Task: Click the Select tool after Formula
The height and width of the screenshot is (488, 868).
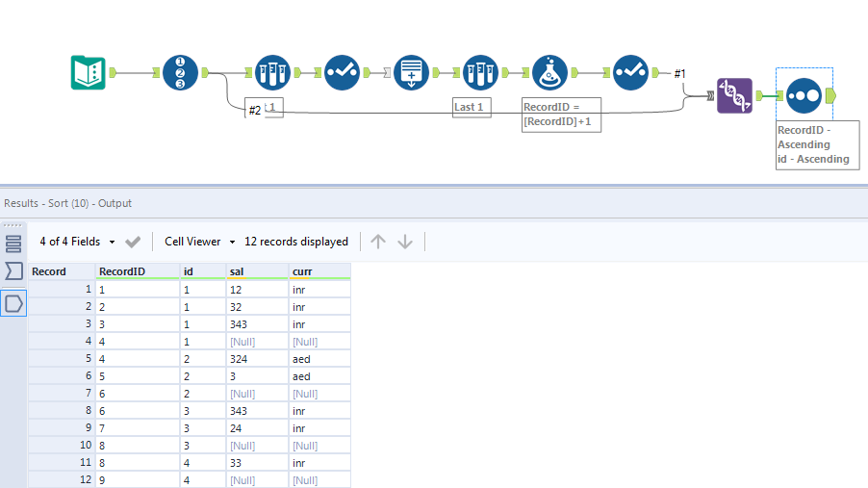Action: [630, 72]
